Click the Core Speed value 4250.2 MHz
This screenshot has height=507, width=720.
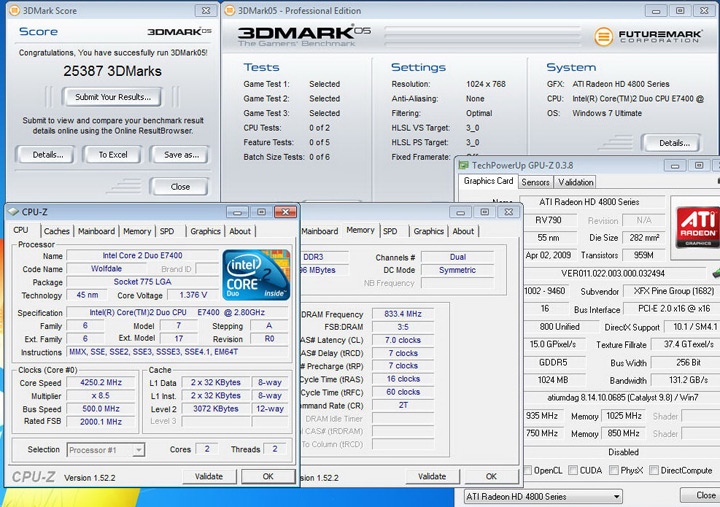(101, 382)
